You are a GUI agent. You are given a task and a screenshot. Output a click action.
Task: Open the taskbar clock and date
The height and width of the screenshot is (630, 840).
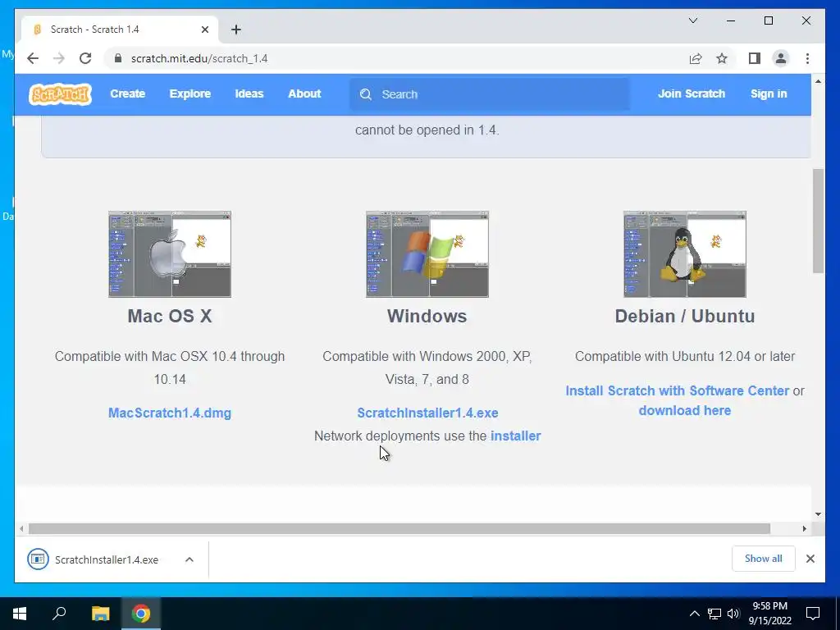[769, 614]
